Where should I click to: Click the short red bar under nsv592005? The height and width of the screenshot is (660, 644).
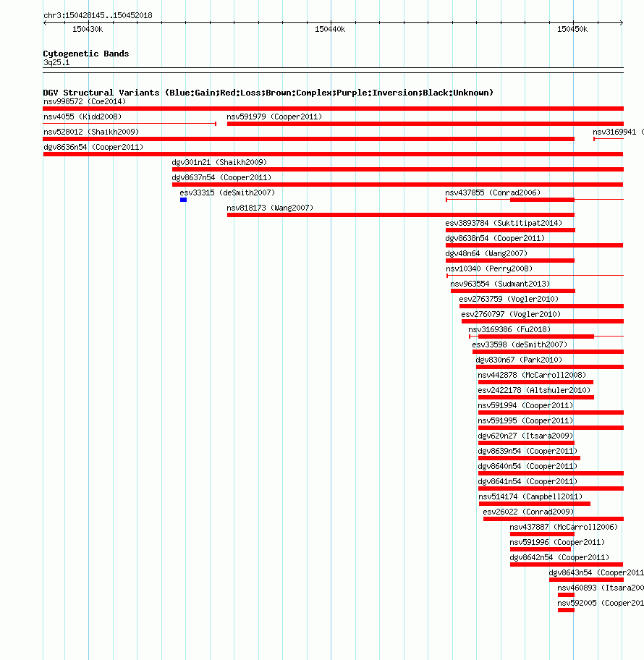(x=566, y=610)
